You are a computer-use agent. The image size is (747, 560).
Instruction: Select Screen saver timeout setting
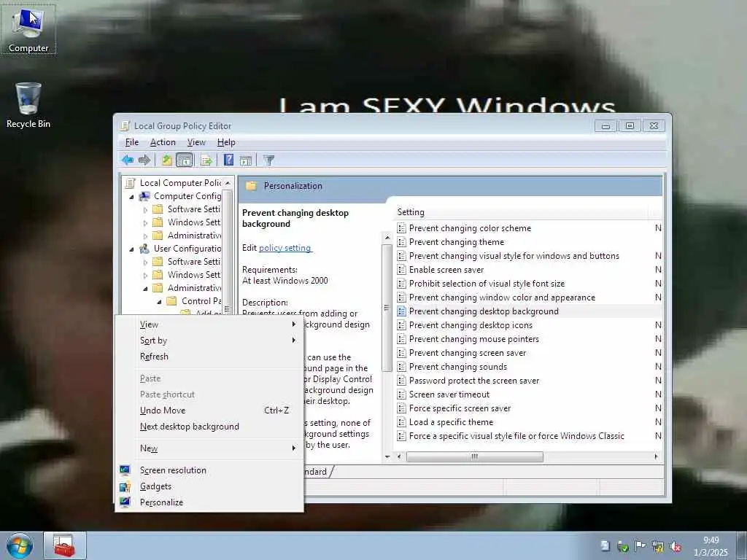click(x=449, y=394)
